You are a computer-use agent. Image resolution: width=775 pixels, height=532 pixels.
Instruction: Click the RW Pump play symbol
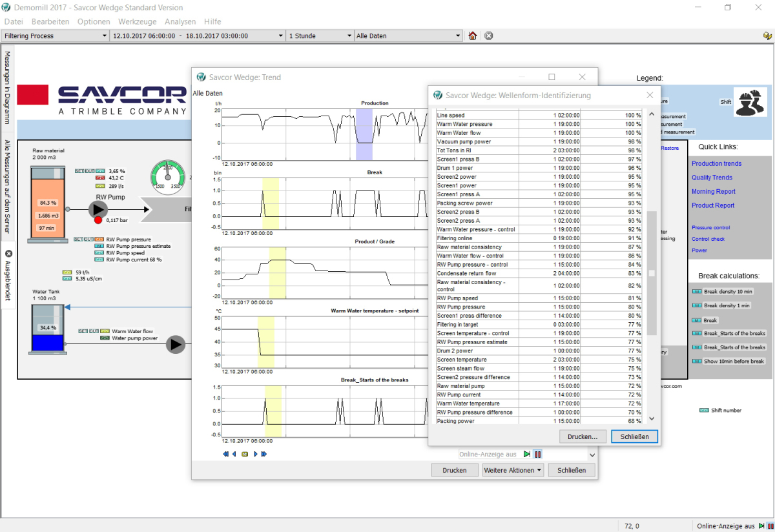click(98, 209)
